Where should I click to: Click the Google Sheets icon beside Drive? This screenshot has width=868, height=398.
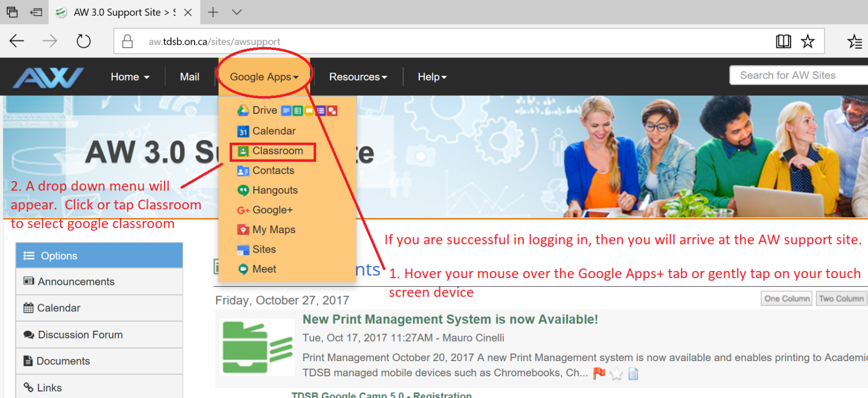(x=297, y=111)
